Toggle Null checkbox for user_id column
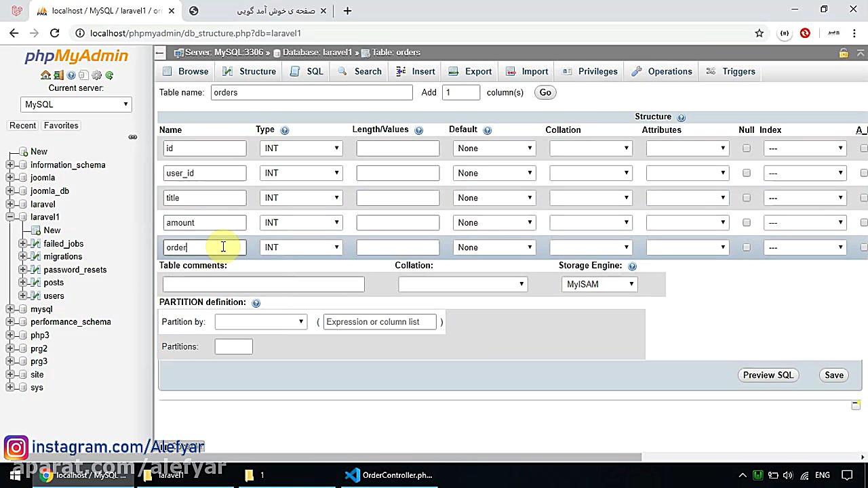The width and height of the screenshot is (868, 488). pos(747,173)
